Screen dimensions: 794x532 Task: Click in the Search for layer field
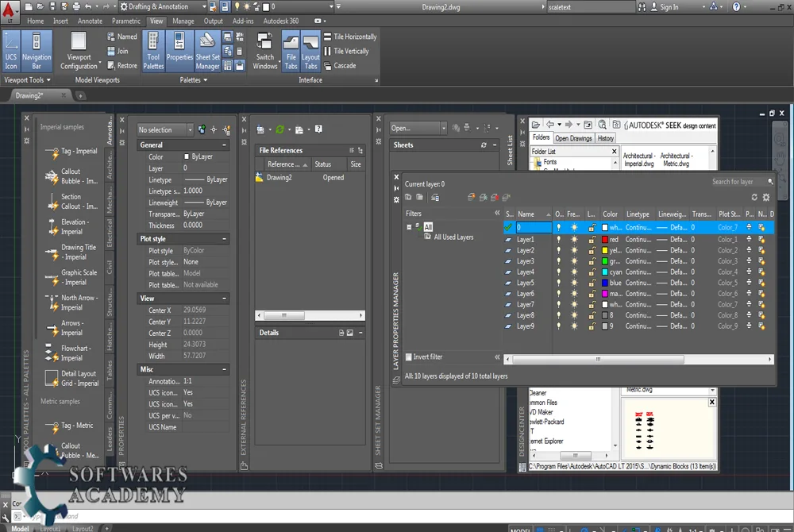click(x=738, y=182)
